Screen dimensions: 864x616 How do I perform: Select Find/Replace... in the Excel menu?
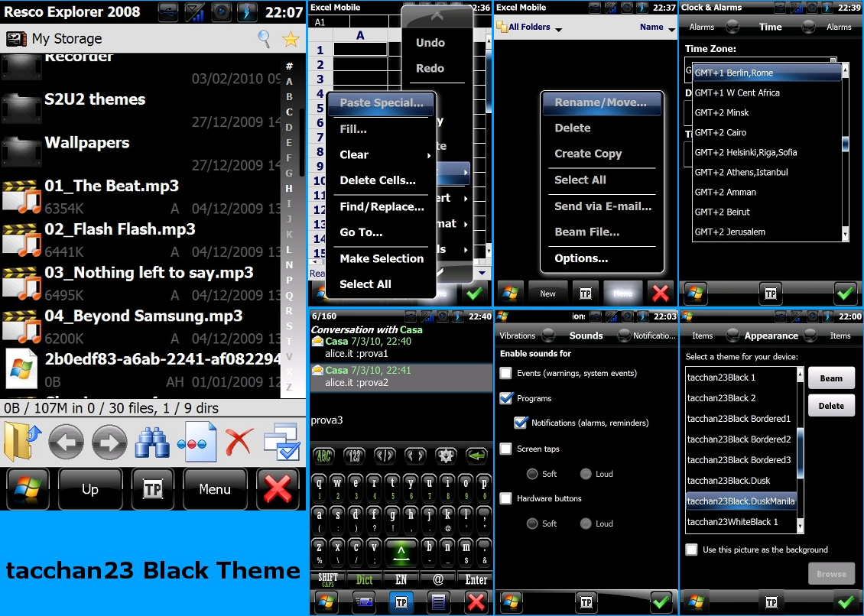(x=382, y=206)
